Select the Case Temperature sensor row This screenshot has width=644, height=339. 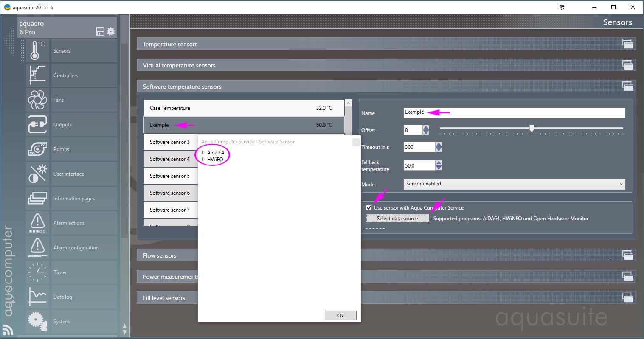click(x=244, y=108)
